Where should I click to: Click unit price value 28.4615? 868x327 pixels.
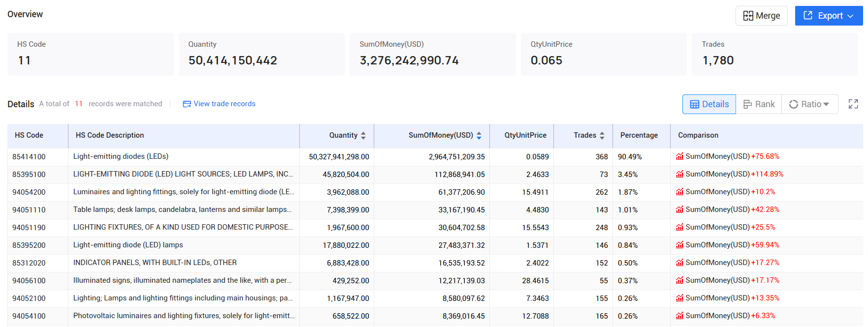click(x=536, y=281)
